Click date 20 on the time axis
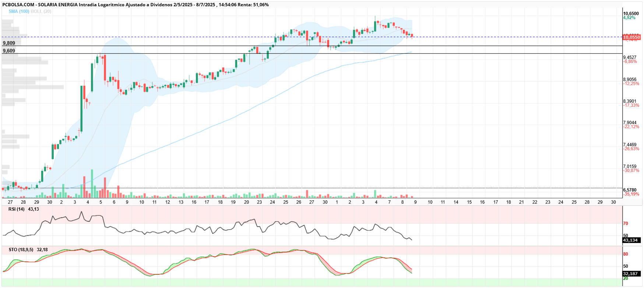 coord(246,202)
